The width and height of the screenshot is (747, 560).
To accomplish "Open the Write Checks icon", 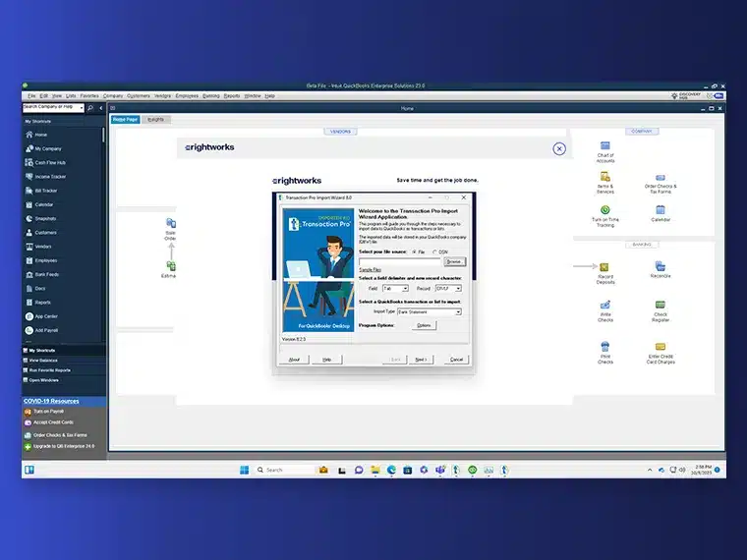I will (x=605, y=311).
